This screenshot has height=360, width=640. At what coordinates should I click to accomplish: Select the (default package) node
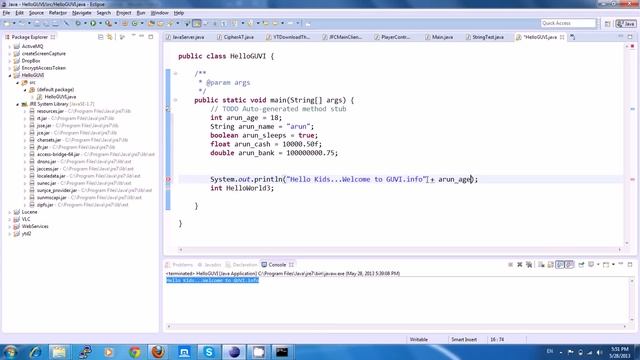[x=55, y=90]
